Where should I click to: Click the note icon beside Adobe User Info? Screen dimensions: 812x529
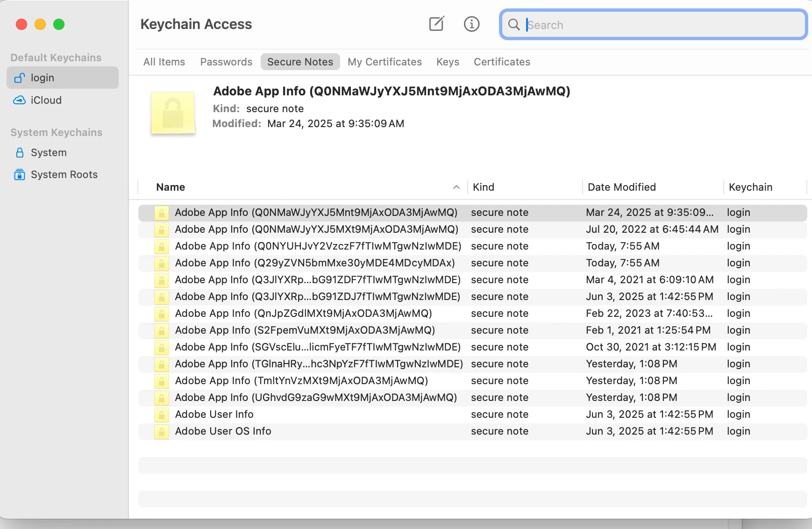(x=161, y=415)
